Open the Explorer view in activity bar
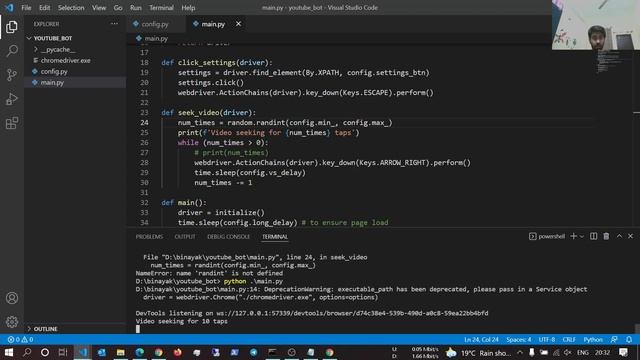The width and height of the screenshot is (640, 360). click(x=12, y=27)
